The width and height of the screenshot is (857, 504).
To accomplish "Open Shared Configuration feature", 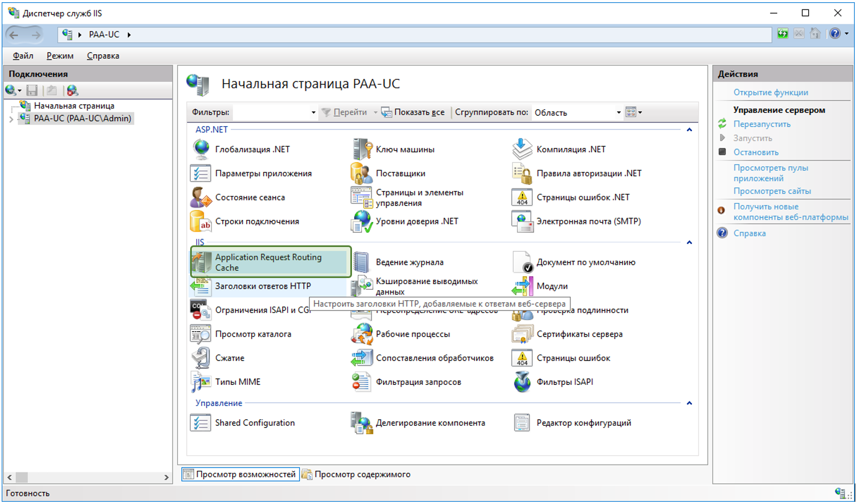I will point(243,423).
